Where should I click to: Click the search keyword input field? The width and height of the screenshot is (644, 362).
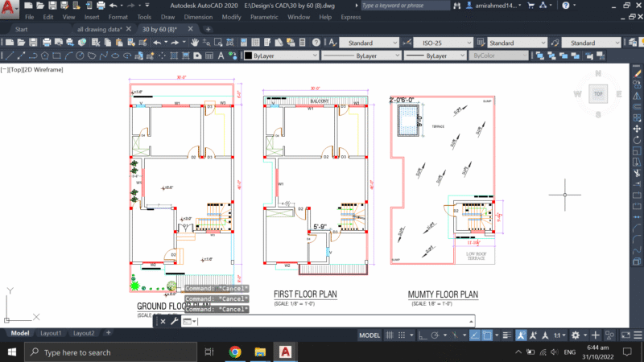(405, 6)
